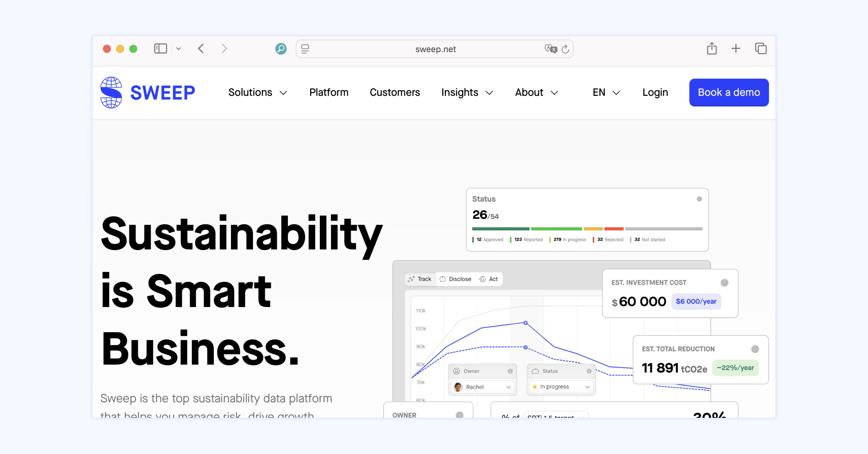Viewport: 868px width, 454px height.
Task: Click the '12 Approved' legend entry
Action: tap(488, 239)
